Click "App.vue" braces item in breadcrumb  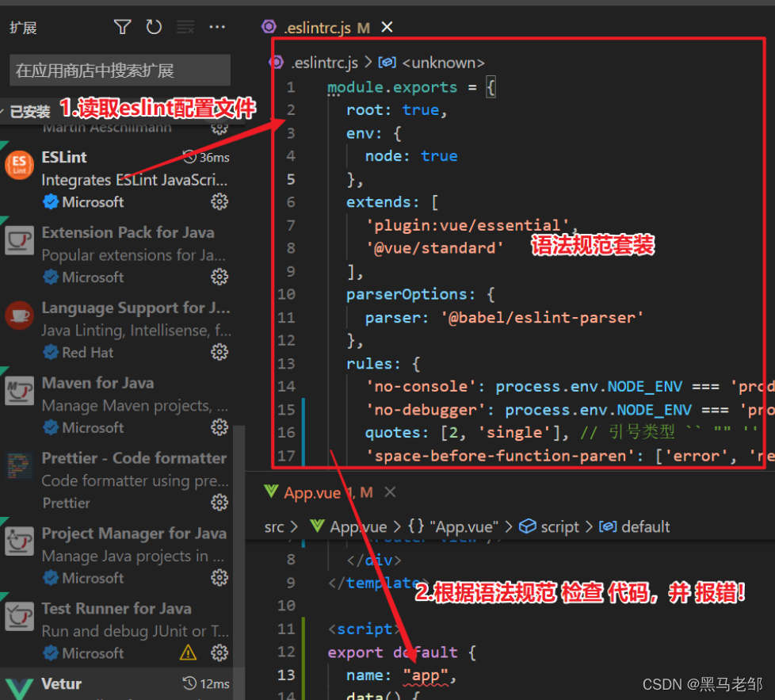pyautogui.click(x=452, y=526)
